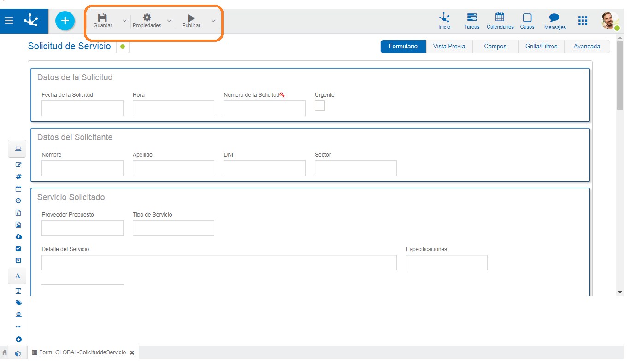Click the Deyel logo icon in blue header
The height and width of the screenshot is (364, 630).
pos(31,21)
